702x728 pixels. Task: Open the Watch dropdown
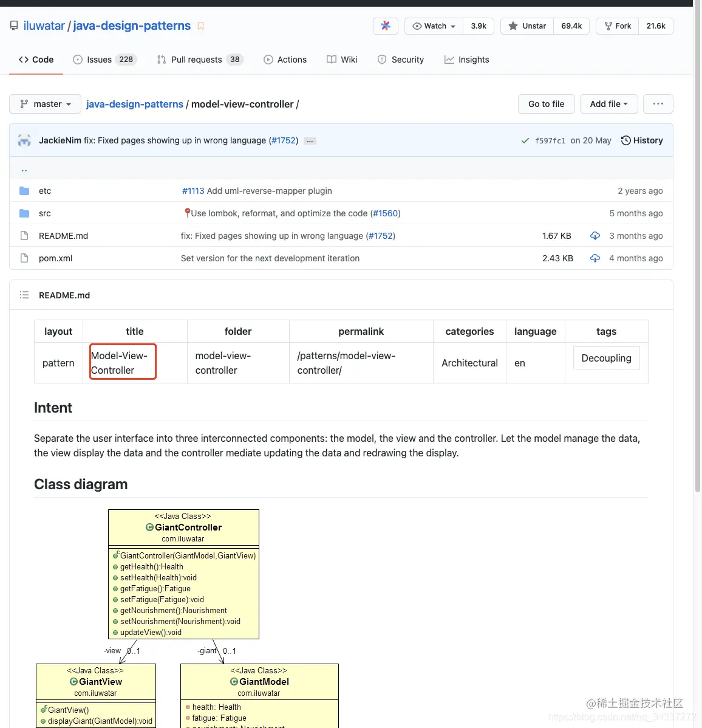[434, 26]
